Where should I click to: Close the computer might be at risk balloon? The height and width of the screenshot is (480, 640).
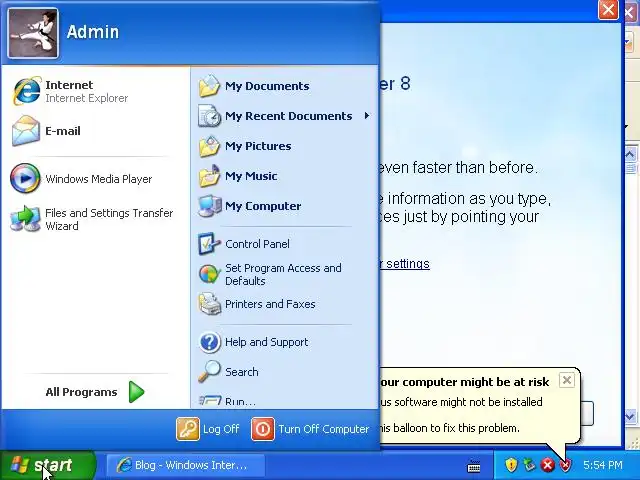point(567,380)
